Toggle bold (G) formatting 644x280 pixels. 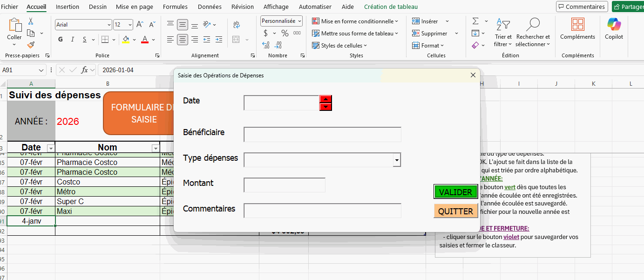pyautogui.click(x=61, y=40)
